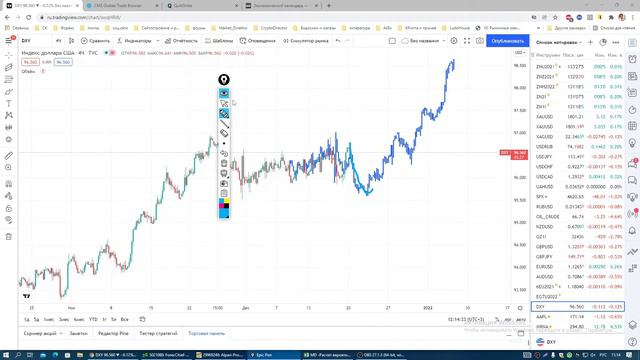
Task: Click the Epic Pen current blue color
Action: [x=224, y=213]
